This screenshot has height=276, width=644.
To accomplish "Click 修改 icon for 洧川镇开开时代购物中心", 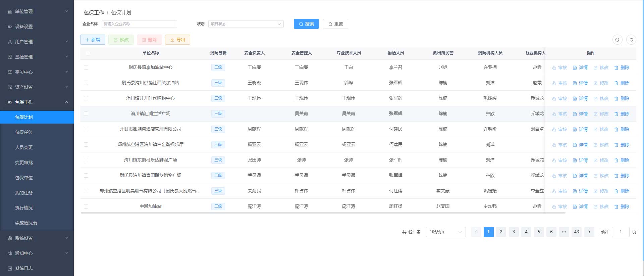I will pyautogui.click(x=596, y=99).
